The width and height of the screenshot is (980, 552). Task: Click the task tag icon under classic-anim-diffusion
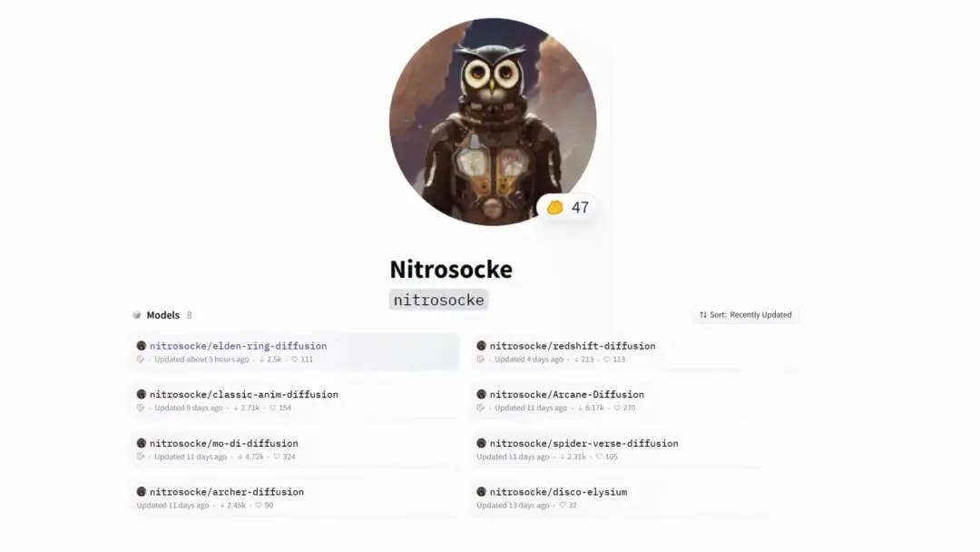pyautogui.click(x=141, y=408)
